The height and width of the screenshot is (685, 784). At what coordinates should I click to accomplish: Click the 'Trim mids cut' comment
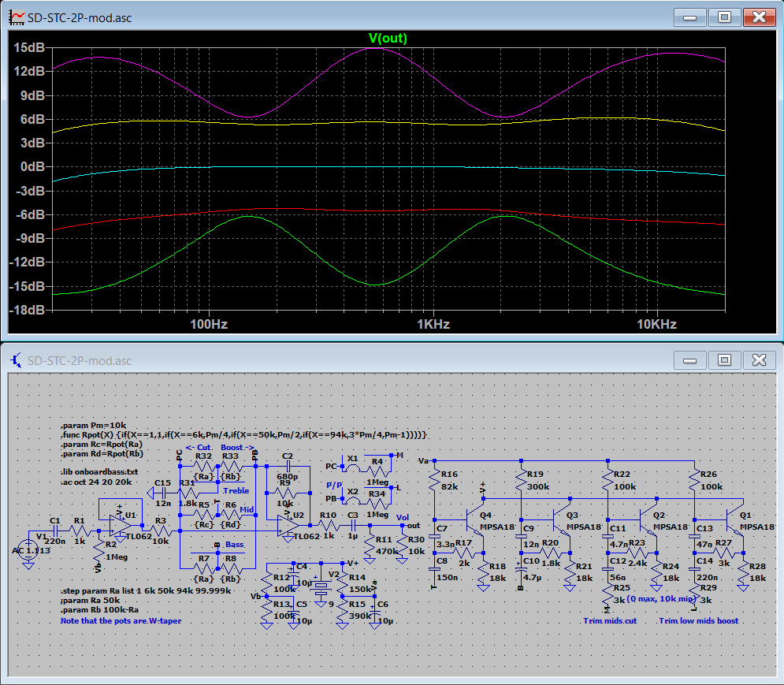[610, 621]
